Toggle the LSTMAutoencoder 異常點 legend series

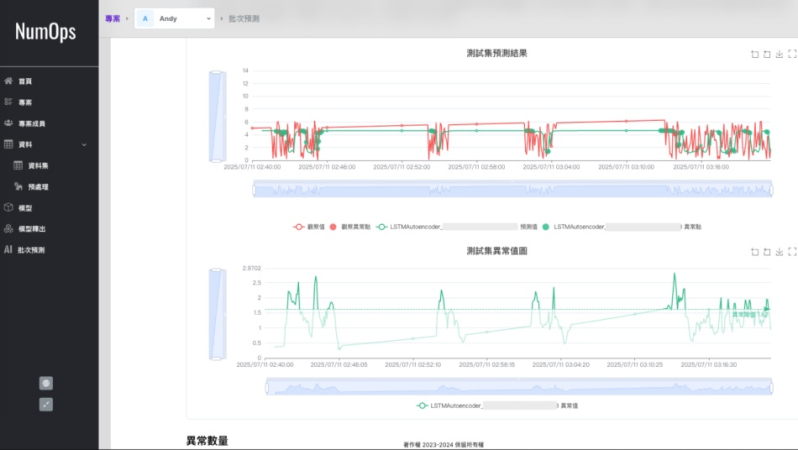click(x=621, y=227)
